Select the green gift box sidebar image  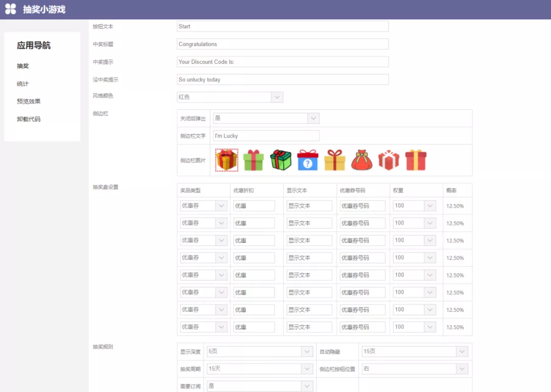tap(254, 160)
